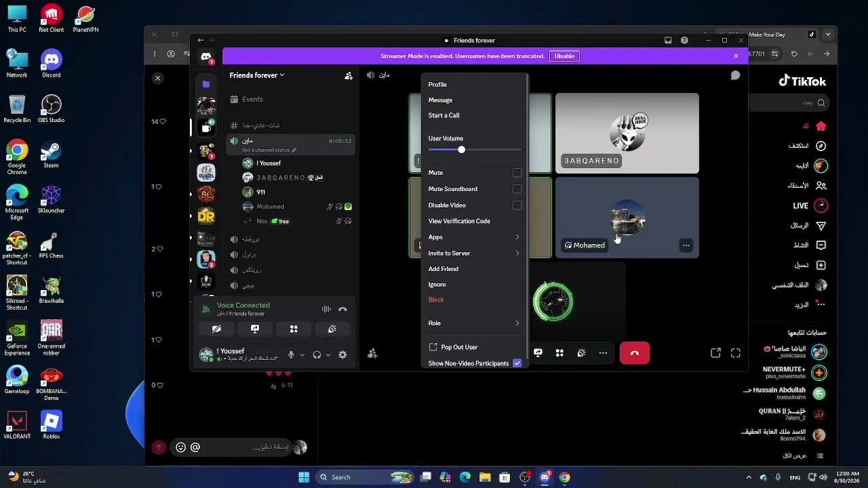
Task: Toggle the headphones deafen button
Action: [x=317, y=354]
